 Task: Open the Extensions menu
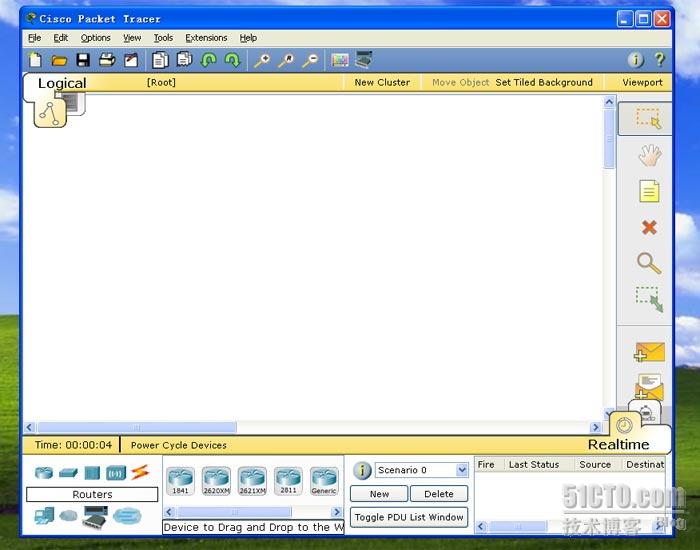pyautogui.click(x=206, y=38)
